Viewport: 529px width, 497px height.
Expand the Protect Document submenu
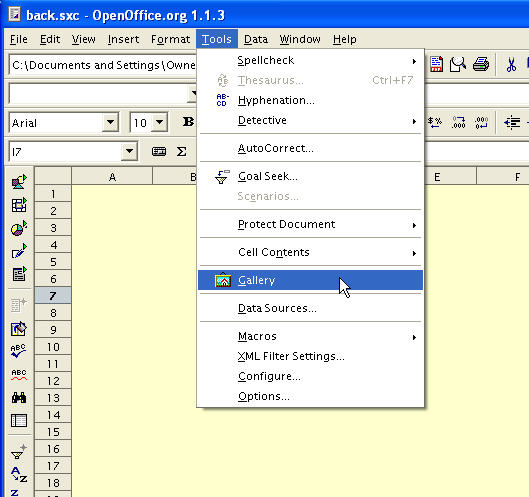point(310,224)
